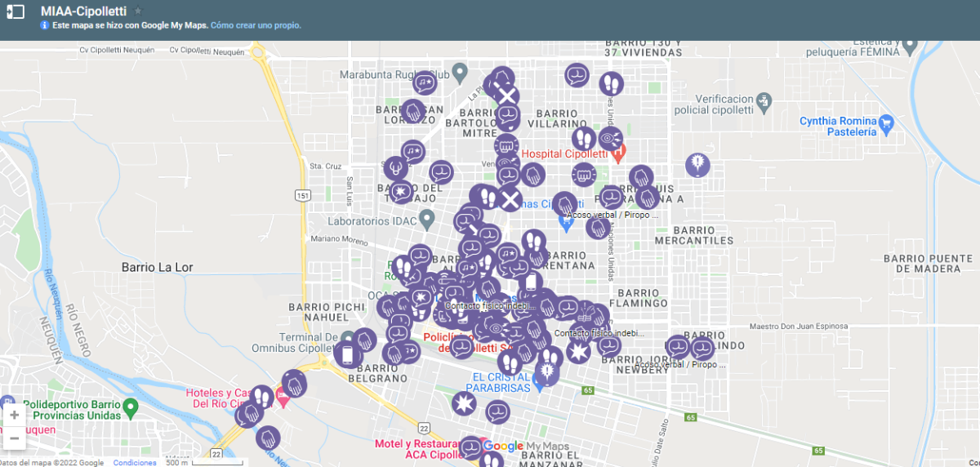Click the Polideportivo Barrio Provincias Unidas pin
The height and width of the screenshot is (467, 980).
click(130, 407)
